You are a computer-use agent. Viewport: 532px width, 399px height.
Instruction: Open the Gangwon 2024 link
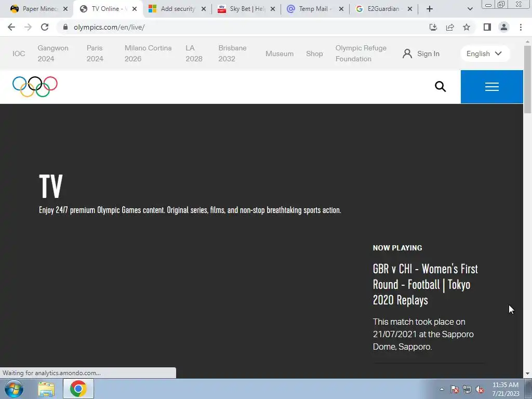coord(53,54)
